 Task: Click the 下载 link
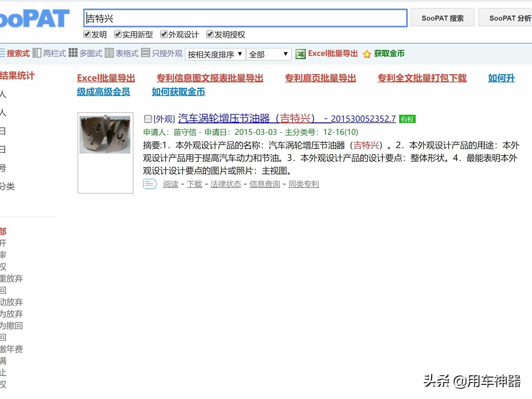(x=194, y=184)
